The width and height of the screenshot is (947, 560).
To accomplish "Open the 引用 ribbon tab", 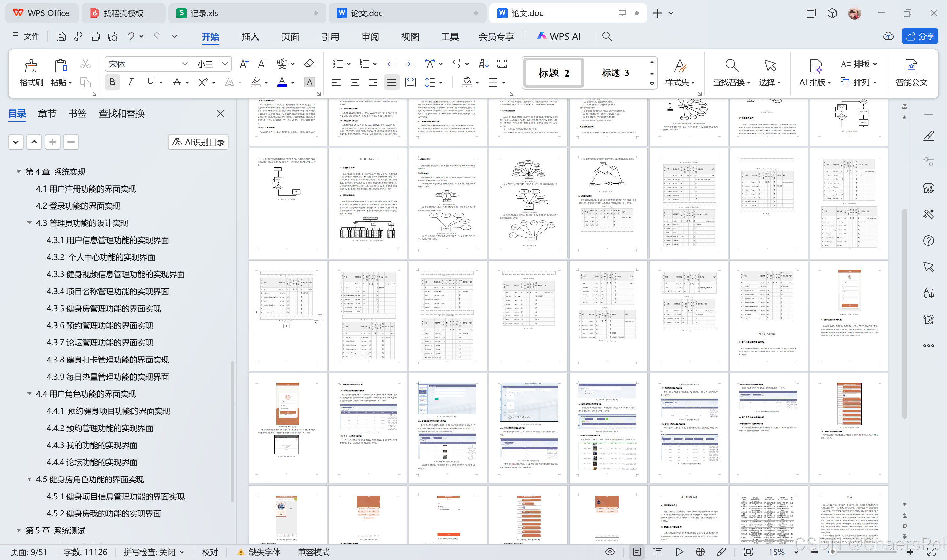I will pos(330,36).
